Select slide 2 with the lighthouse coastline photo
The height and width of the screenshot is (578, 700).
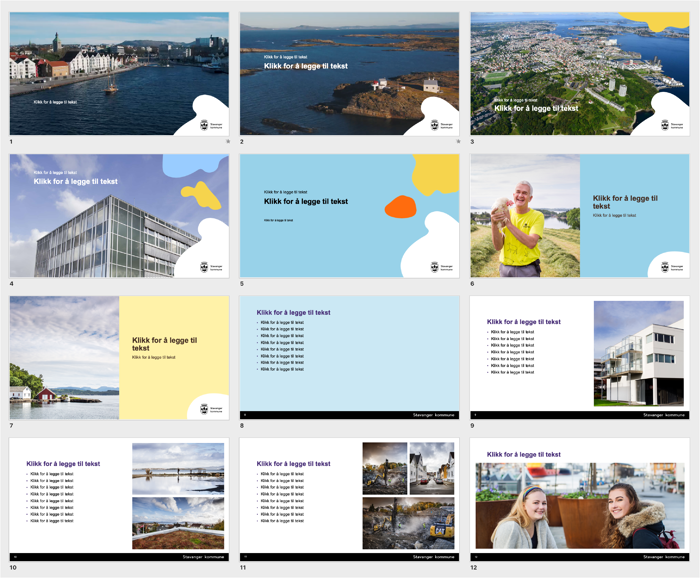(x=350, y=74)
